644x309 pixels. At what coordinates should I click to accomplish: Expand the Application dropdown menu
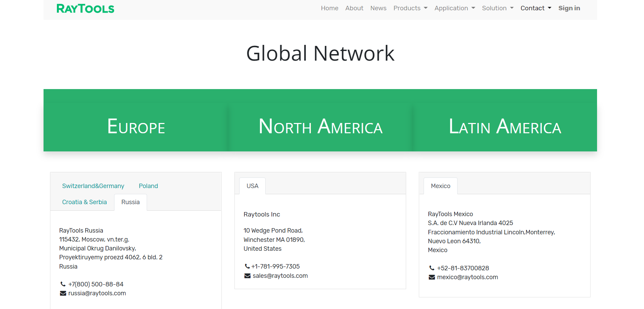455,8
